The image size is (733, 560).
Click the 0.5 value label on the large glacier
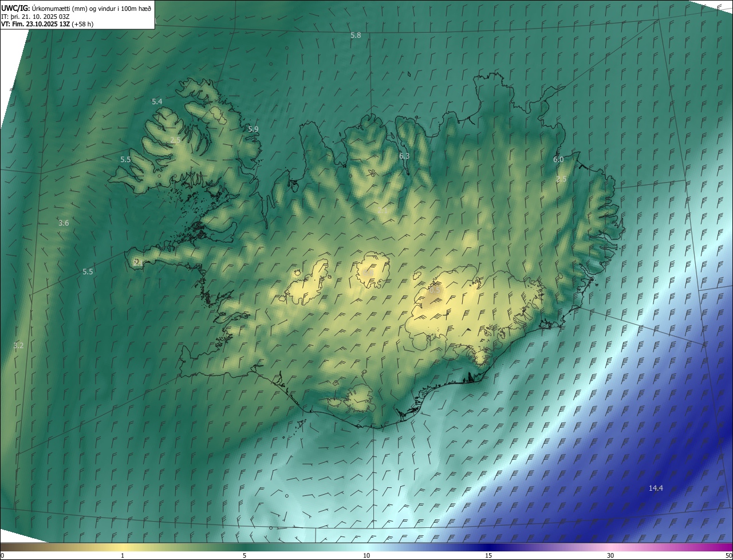[x=435, y=290]
